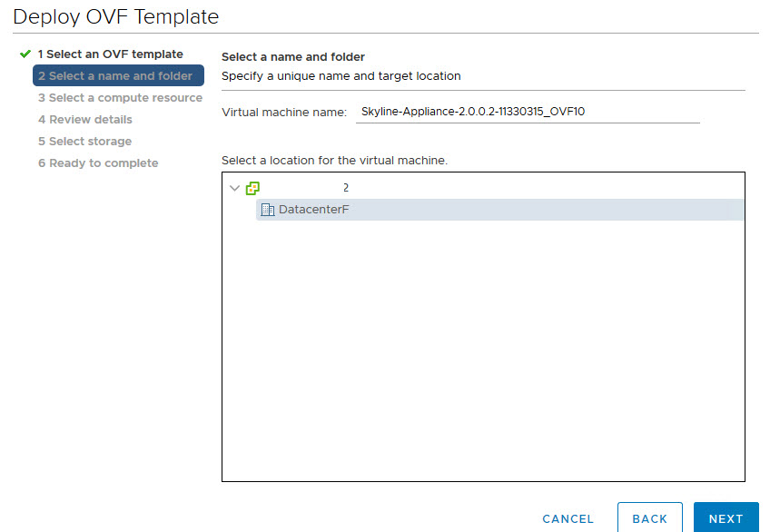Collapse the vCenter root tree node
770x532 pixels.
tap(235, 188)
